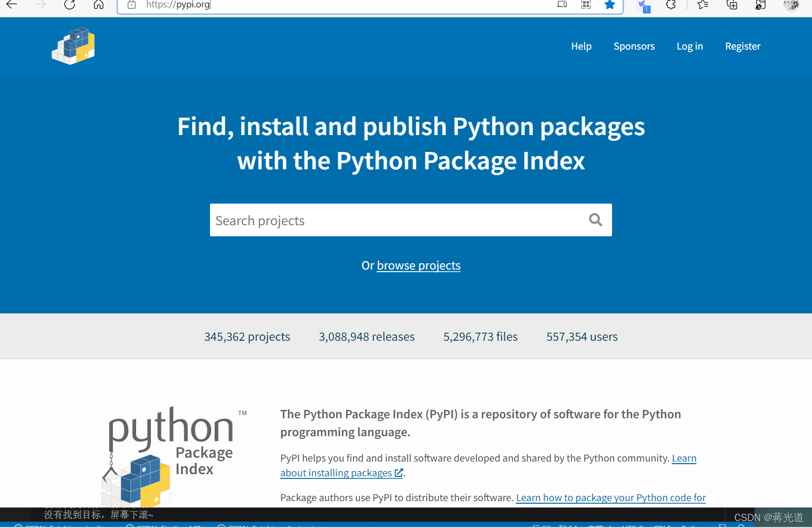Click the blue favorites star icon
The width and height of the screenshot is (812, 528).
[x=609, y=5]
